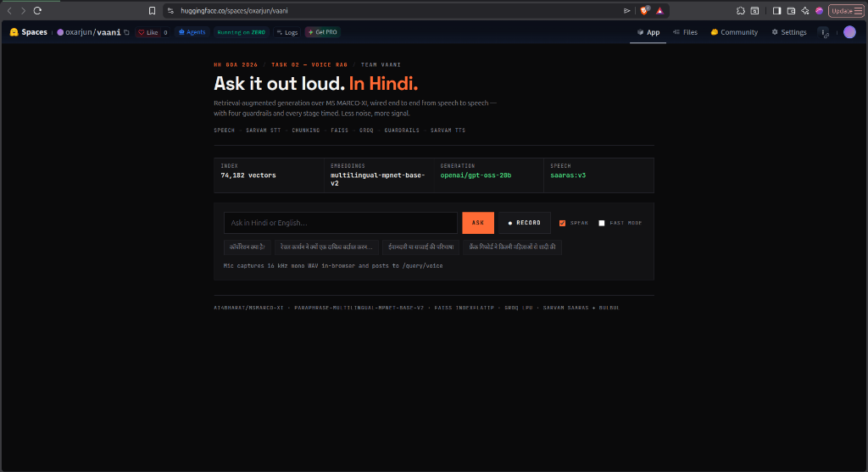Open the Hugging Face user avatar menu
The height and width of the screenshot is (472, 868).
click(x=849, y=32)
